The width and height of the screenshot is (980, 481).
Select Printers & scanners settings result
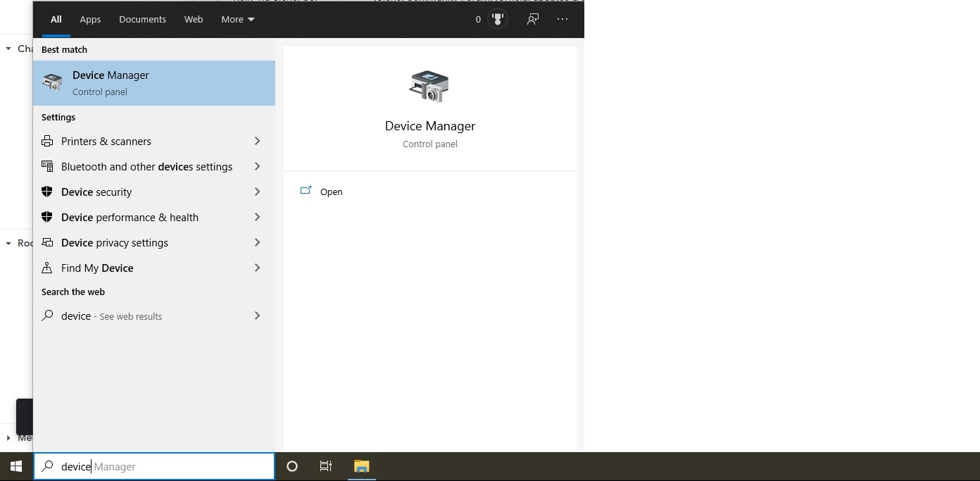pyautogui.click(x=154, y=142)
